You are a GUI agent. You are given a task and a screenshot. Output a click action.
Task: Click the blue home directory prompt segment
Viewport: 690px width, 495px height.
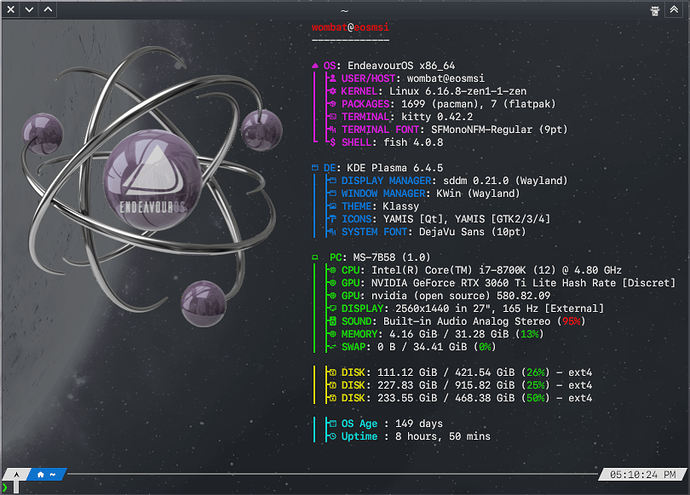point(47,474)
